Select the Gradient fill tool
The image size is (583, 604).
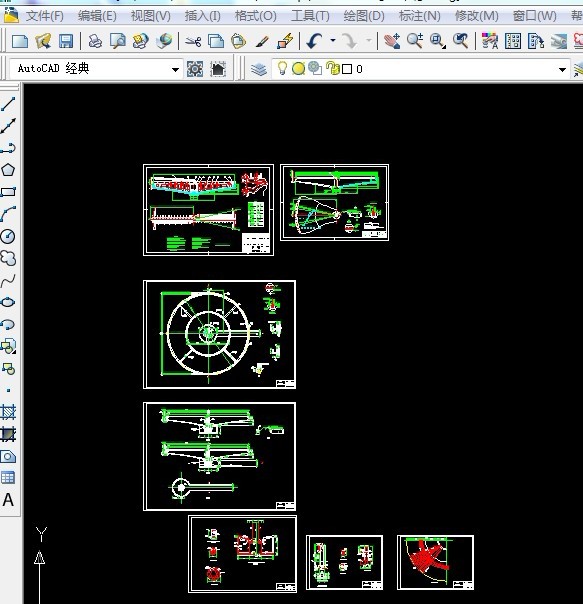click(8, 434)
